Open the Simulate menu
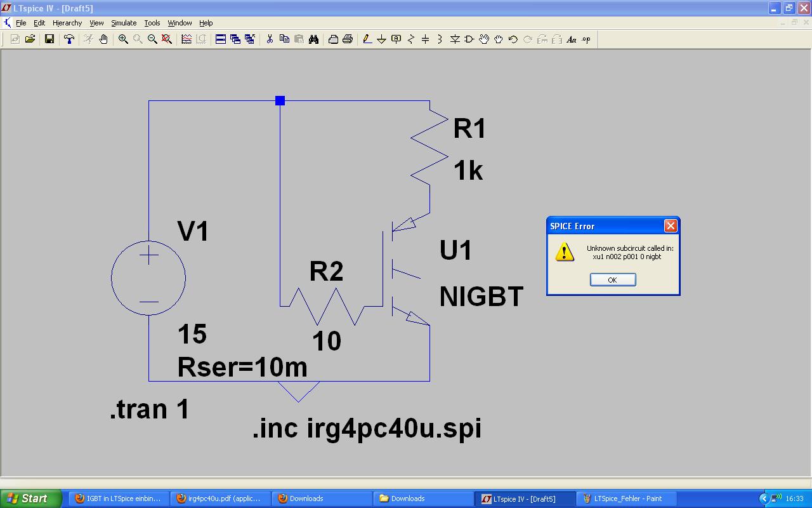This screenshot has width=812, height=508. click(x=123, y=22)
